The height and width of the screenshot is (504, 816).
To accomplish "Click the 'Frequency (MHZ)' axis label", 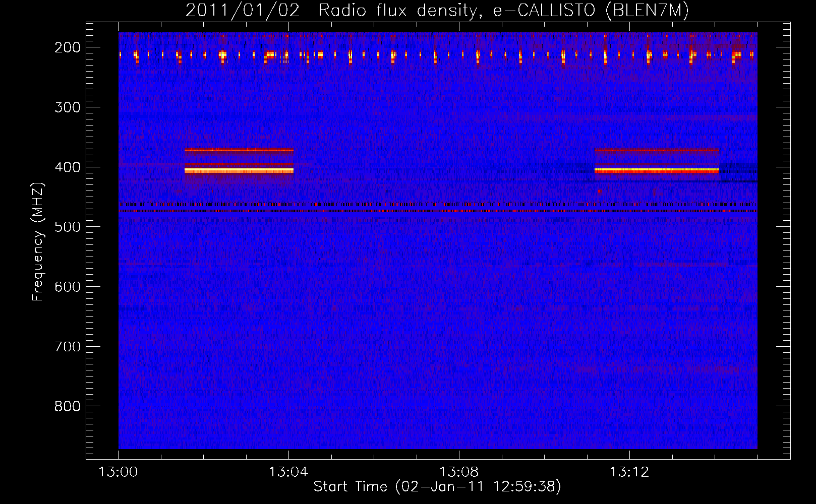I will click(38, 241).
